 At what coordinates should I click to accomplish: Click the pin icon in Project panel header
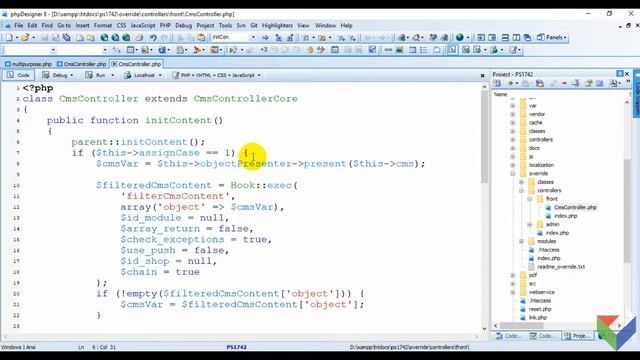[620, 74]
